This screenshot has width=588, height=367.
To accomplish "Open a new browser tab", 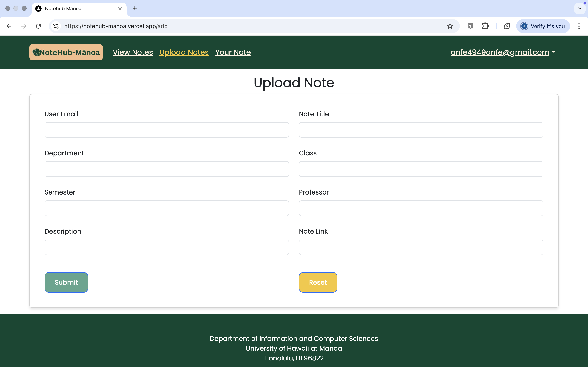I will tap(135, 9).
